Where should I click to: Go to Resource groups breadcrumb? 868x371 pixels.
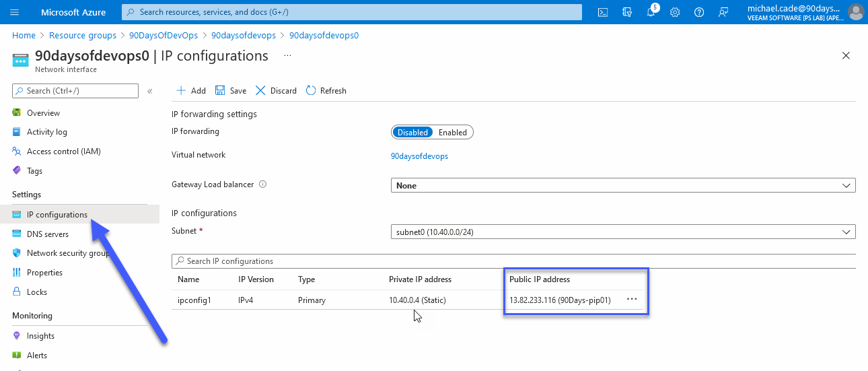tap(83, 36)
